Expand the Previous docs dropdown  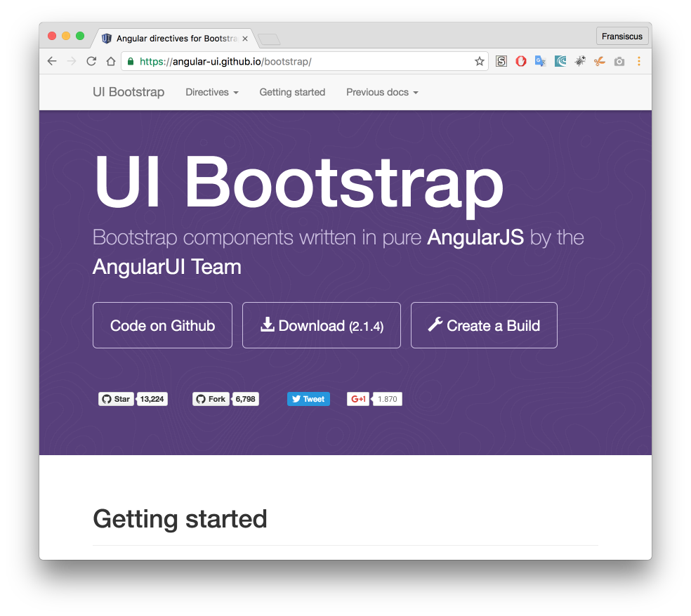click(x=381, y=92)
